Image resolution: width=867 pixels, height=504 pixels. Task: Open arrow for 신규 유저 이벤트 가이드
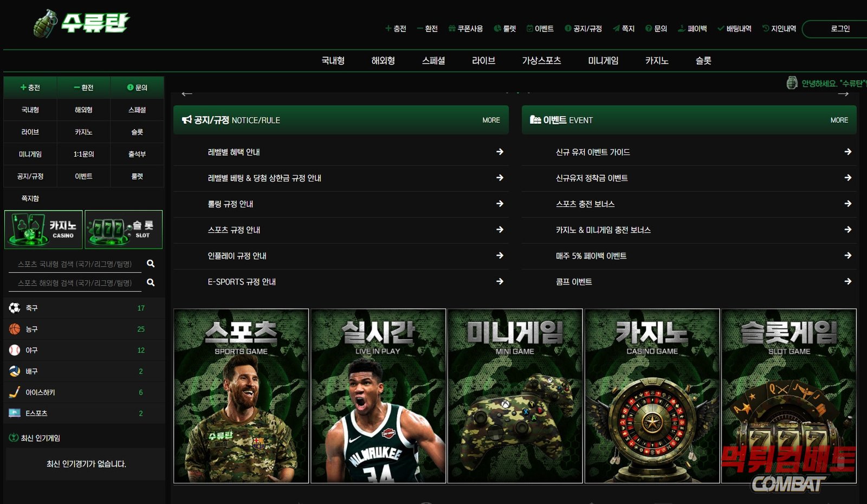[x=847, y=152]
